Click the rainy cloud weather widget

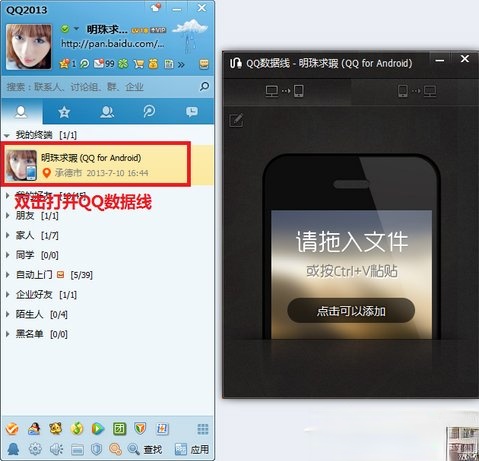click(190, 35)
